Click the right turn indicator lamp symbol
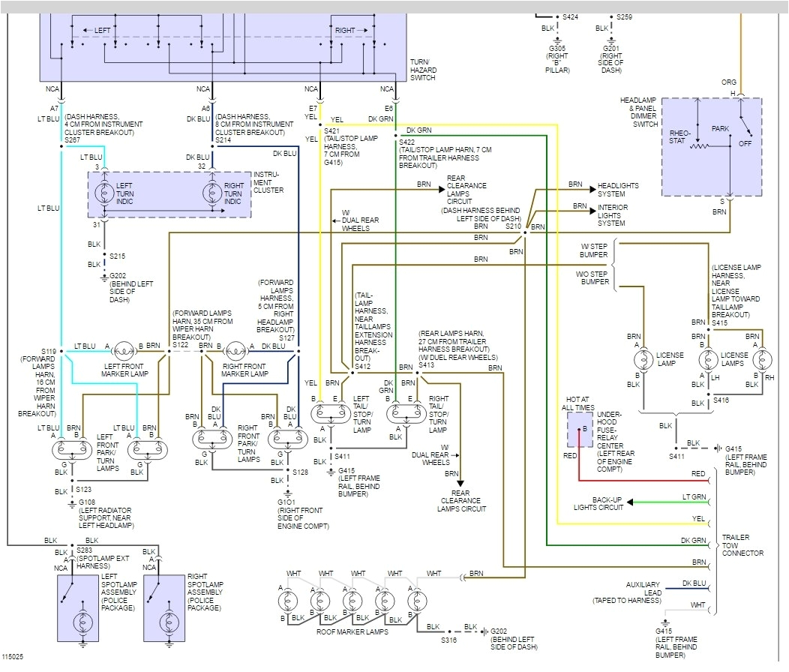 (x=213, y=193)
